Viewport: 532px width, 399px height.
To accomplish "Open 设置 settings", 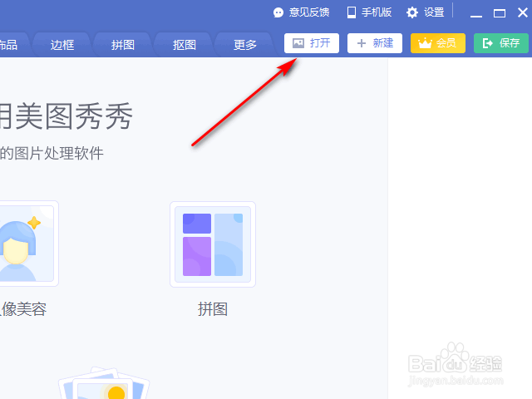I will click(x=425, y=12).
